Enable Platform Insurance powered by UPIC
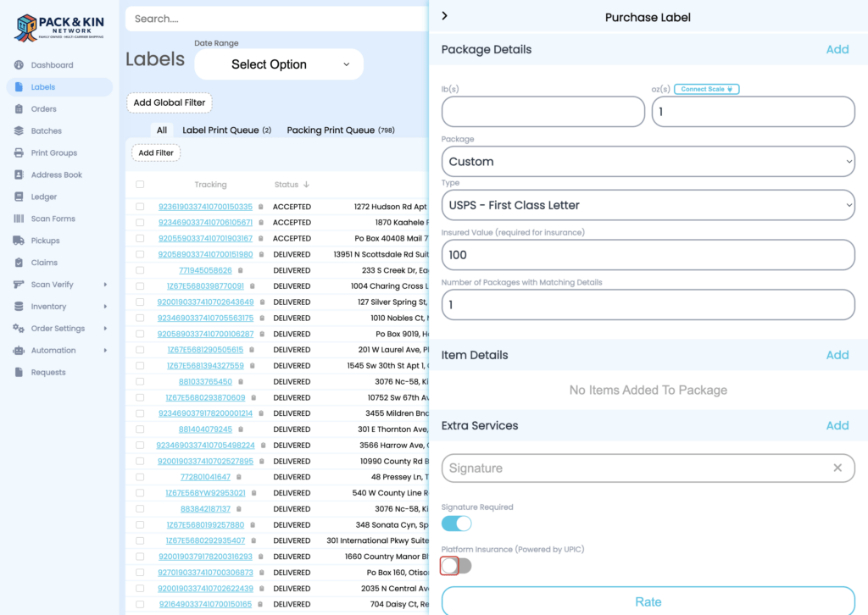The image size is (868, 615). tap(455, 565)
